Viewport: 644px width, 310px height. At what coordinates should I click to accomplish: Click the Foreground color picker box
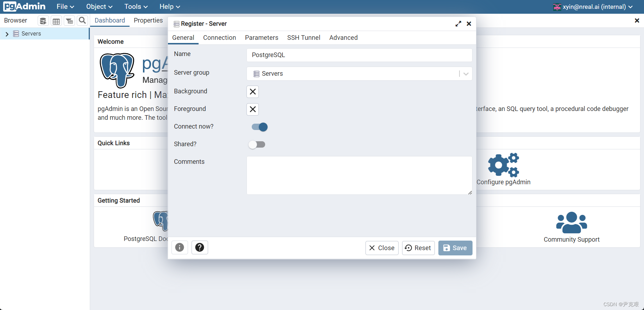252,109
